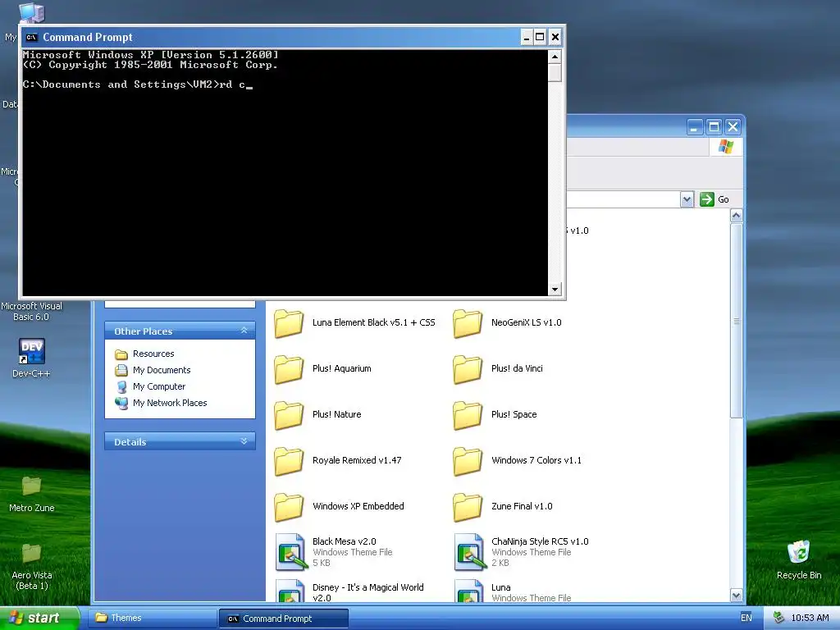This screenshot has width=840, height=630.
Task: Click the Start button
Action: [x=39, y=619]
